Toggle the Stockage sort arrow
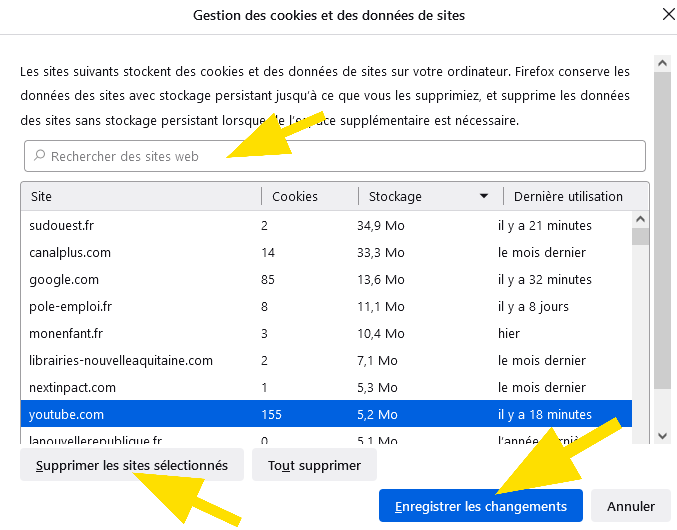 (484, 196)
